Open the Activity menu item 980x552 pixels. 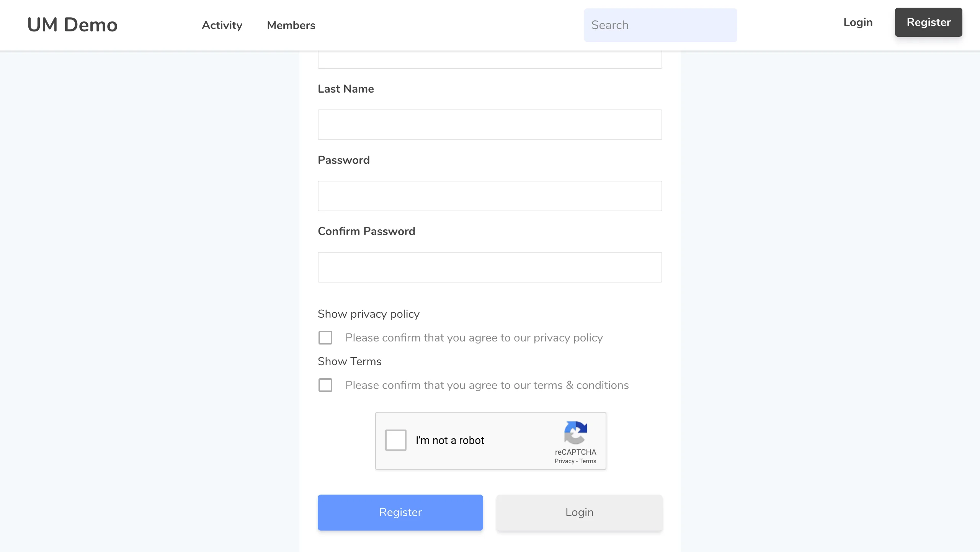(222, 25)
